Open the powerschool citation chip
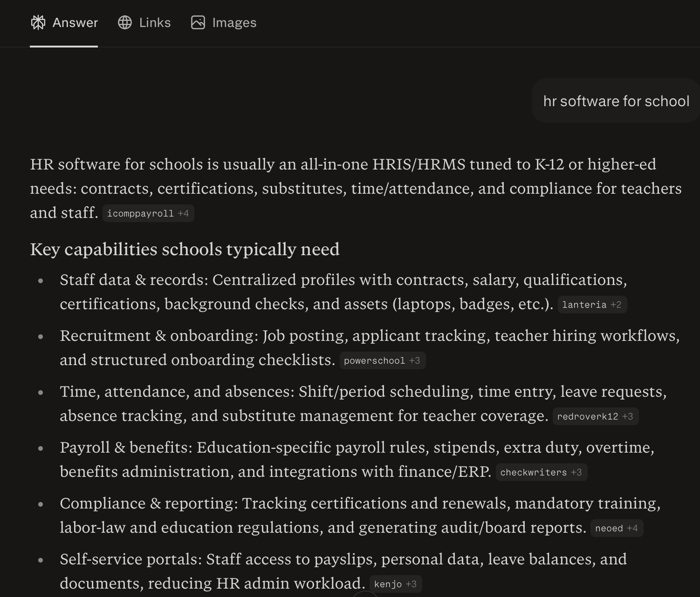The image size is (700, 597). (375, 360)
